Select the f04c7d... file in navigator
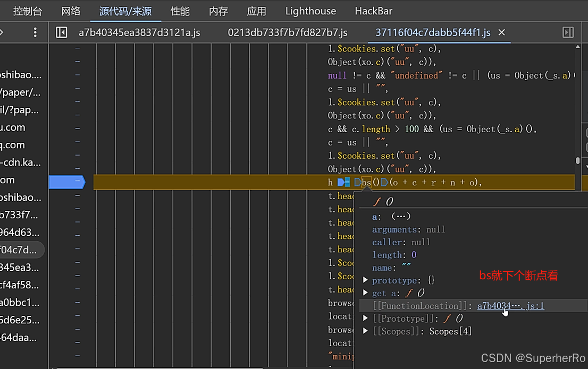Image resolution: width=588 pixels, height=369 pixels. (19, 250)
